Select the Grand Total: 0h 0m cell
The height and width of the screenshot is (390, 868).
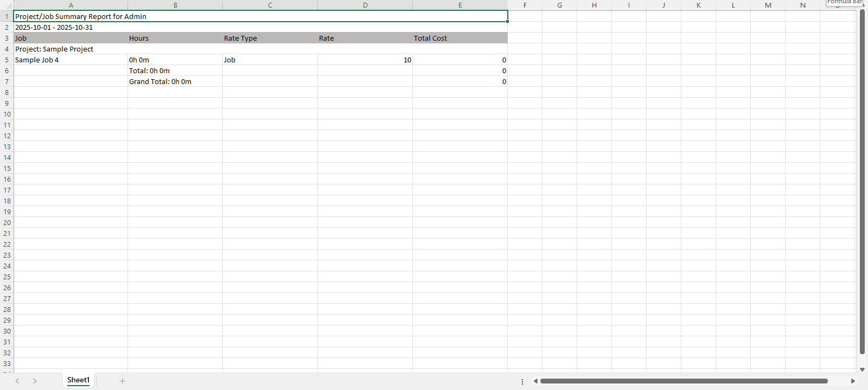pyautogui.click(x=175, y=81)
